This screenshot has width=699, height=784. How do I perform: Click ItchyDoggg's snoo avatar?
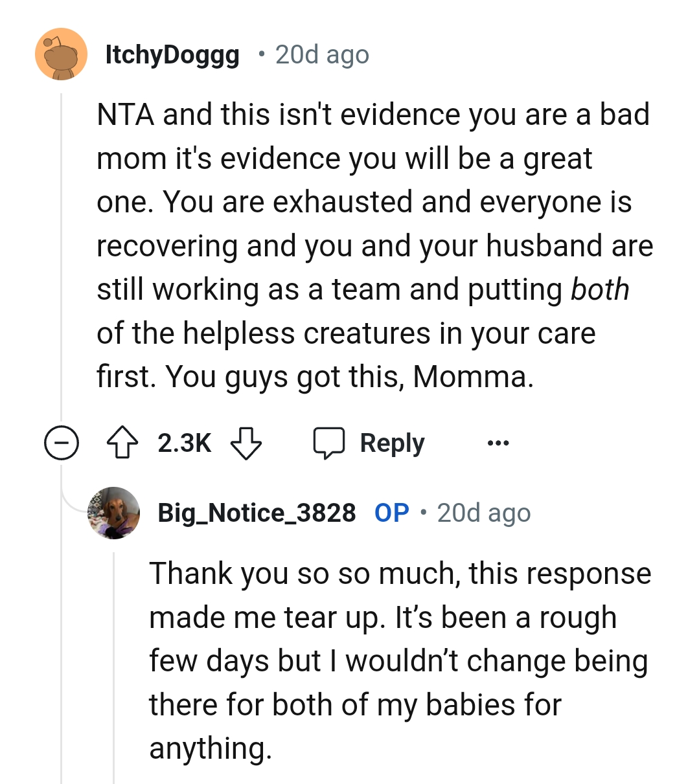(x=60, y=54)
